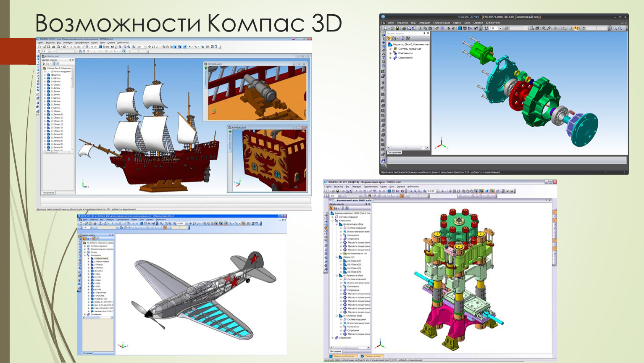The width and height of the screenshot is (644, 363).
Task: Activate КОРАБЛЬ.a3d:3 subwindow title bar
Action: (268, 128)
